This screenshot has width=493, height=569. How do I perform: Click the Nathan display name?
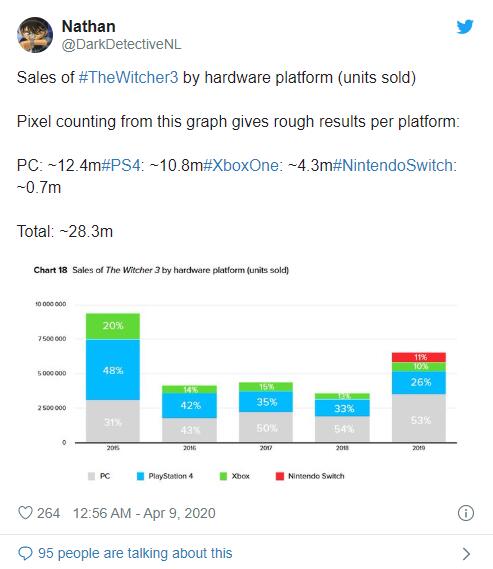click(x=89, y=26)
